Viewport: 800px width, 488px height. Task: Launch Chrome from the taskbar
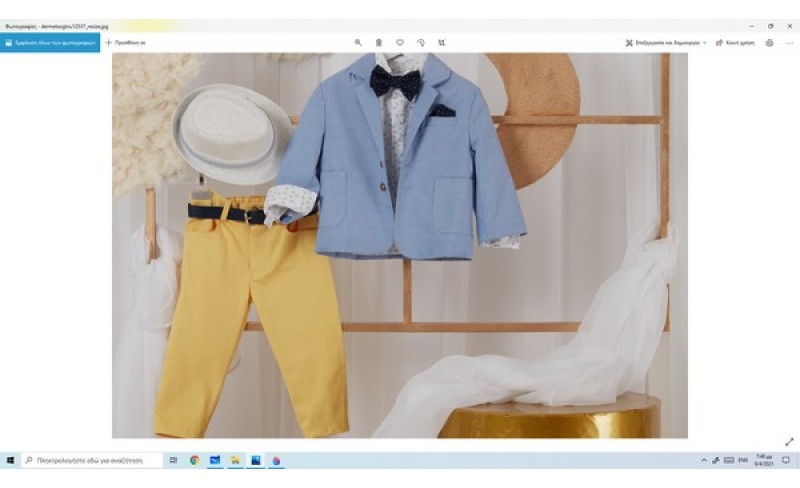[194, 460]
